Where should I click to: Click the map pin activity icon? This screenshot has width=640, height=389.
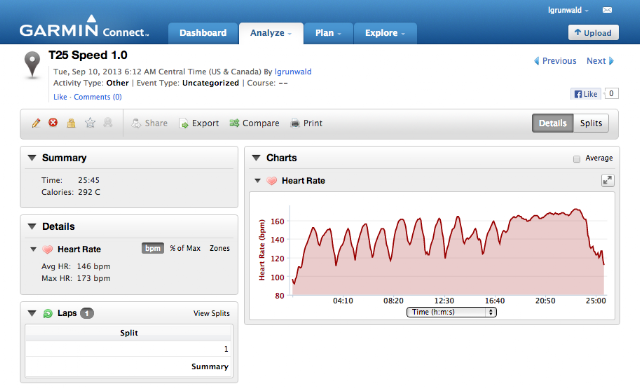coord(32,64)
